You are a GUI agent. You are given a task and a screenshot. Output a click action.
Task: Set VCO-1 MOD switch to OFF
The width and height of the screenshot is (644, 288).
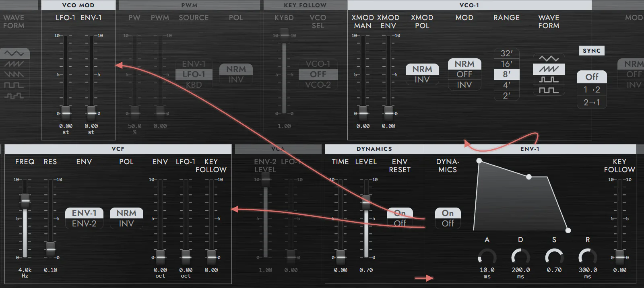coord(464,74)
